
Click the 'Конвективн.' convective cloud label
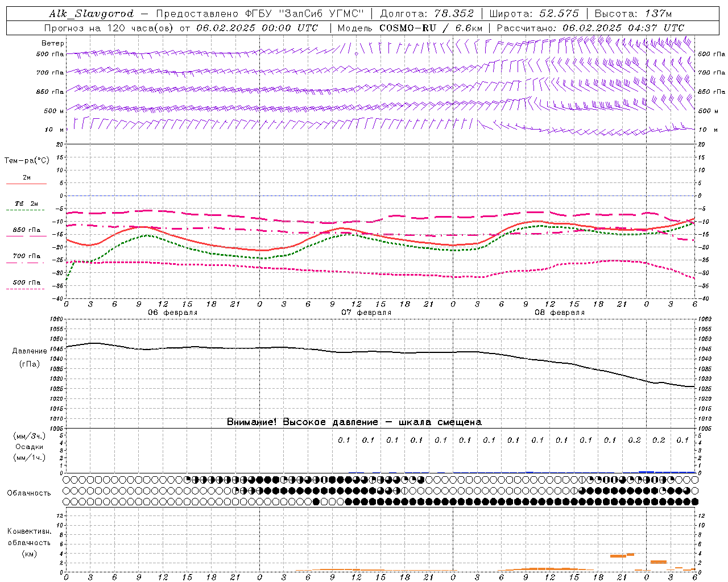pyautogui.click(x=29, y=531)
